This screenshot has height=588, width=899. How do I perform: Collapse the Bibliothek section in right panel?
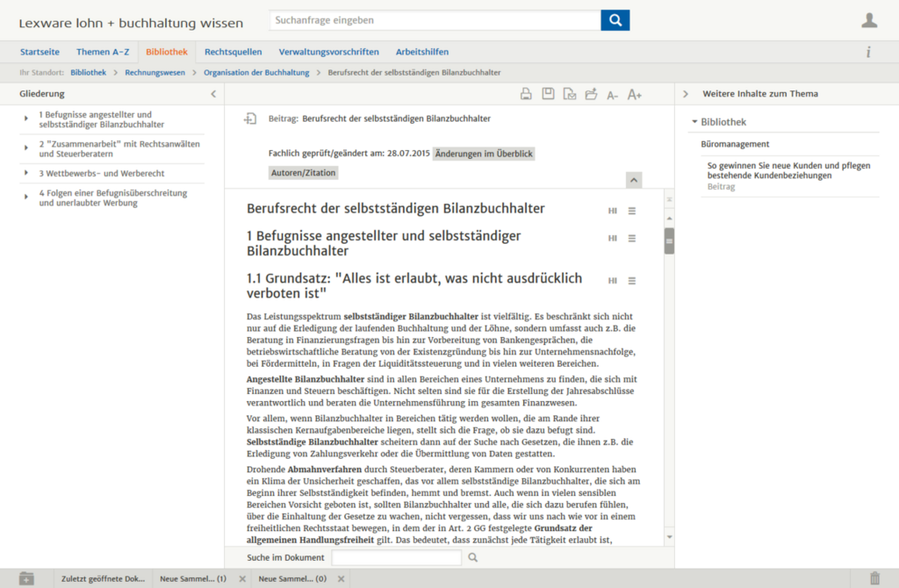click(x=694, y=122)
